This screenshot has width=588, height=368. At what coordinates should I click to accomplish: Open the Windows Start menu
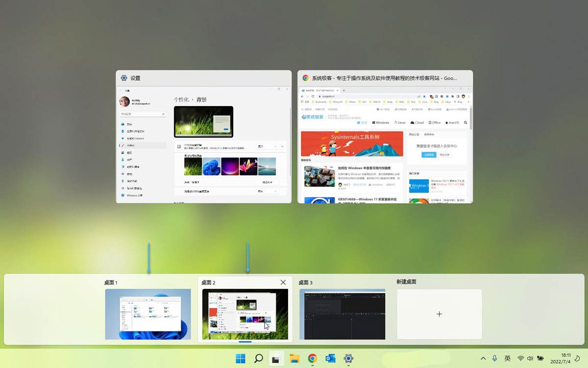(241, 359)
